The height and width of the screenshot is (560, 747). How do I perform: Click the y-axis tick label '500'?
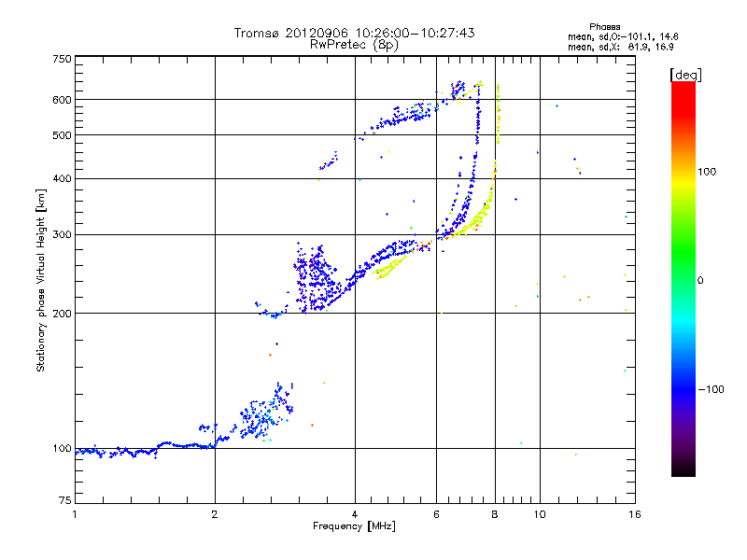[x=62, y=135]
